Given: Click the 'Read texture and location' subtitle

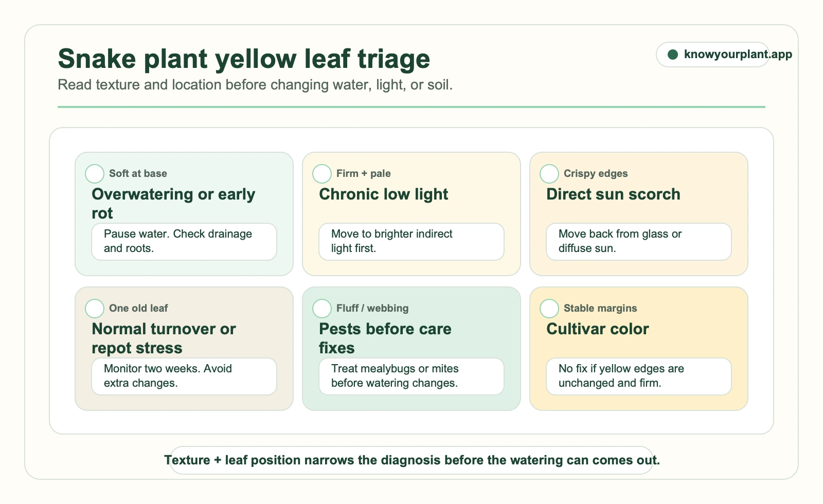Looking at the screenshot, I should coord(255,85).
